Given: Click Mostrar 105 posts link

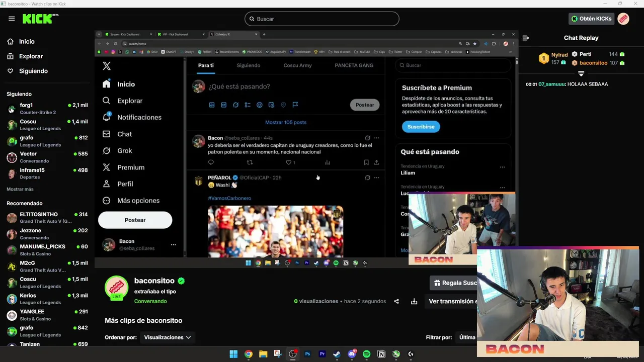Looking at the screenshot, I should pos(286,122).
